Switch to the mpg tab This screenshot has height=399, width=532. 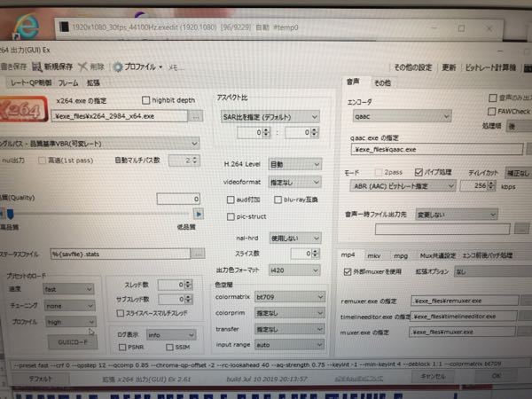point(401,256)
